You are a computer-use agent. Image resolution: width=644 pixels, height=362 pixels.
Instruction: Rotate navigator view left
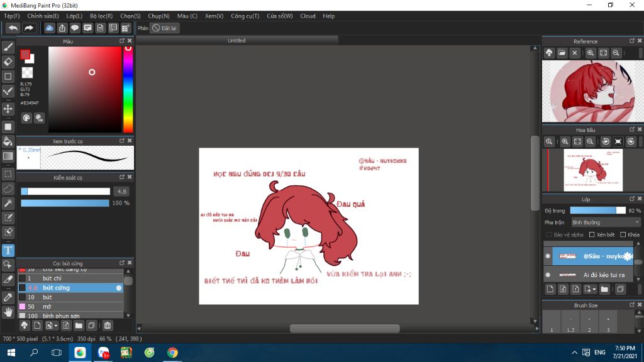606,141
